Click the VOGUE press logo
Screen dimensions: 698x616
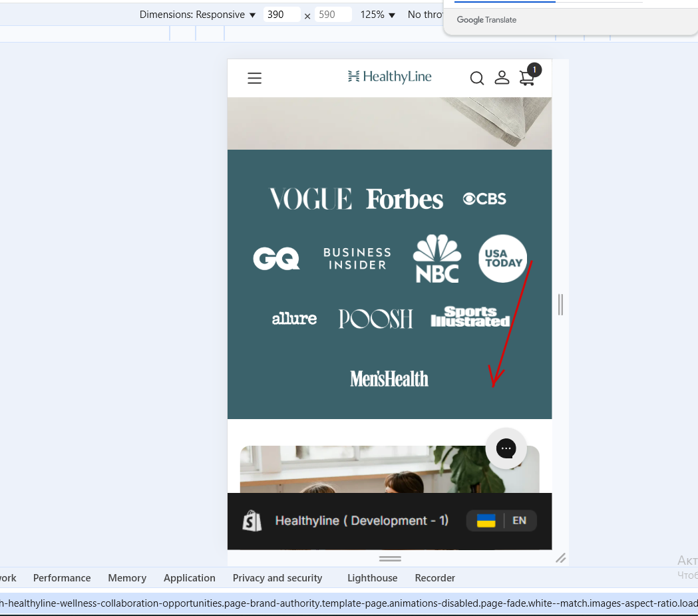click(311, 198)
